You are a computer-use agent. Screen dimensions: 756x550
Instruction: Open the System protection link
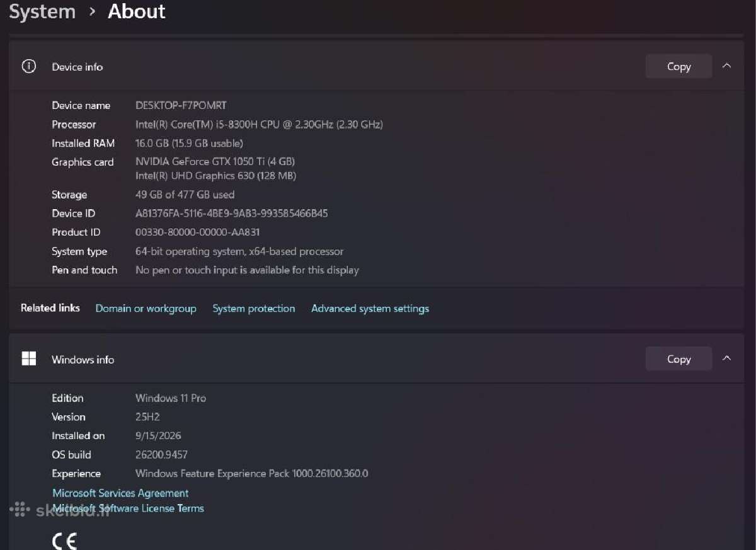pos(254,309)
